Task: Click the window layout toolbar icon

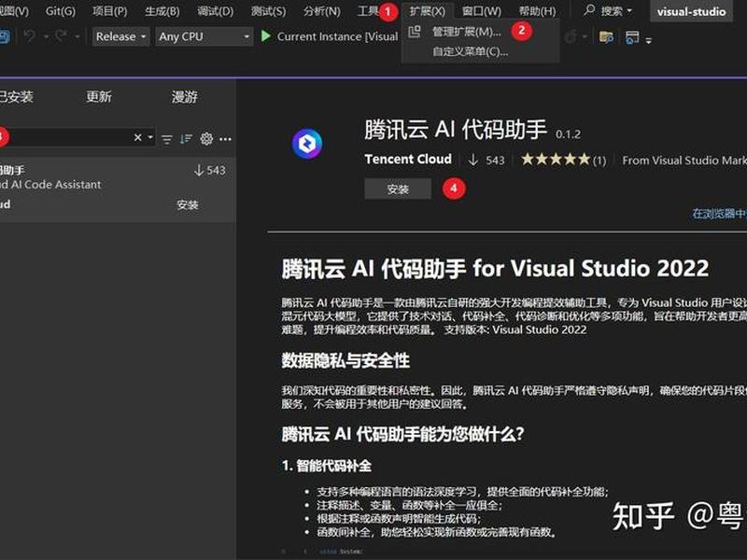Action: (x=632, y=36)
